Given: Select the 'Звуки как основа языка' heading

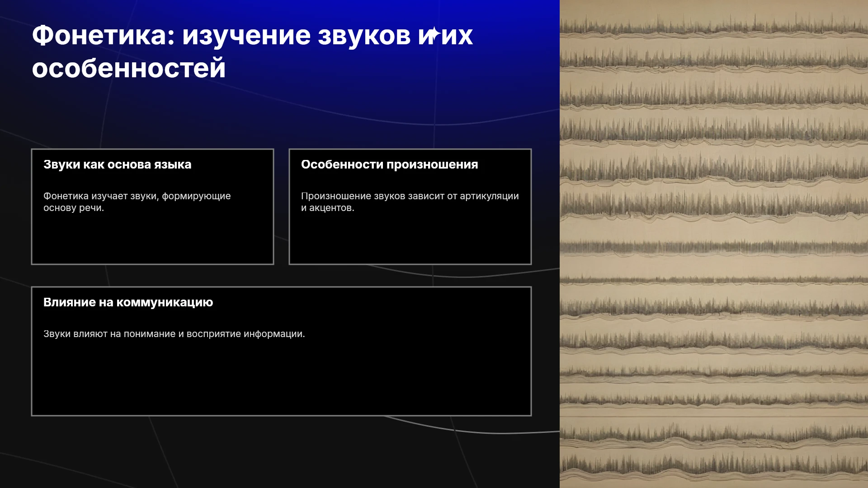Looking at the screenshot, I should tap(117, 164).
